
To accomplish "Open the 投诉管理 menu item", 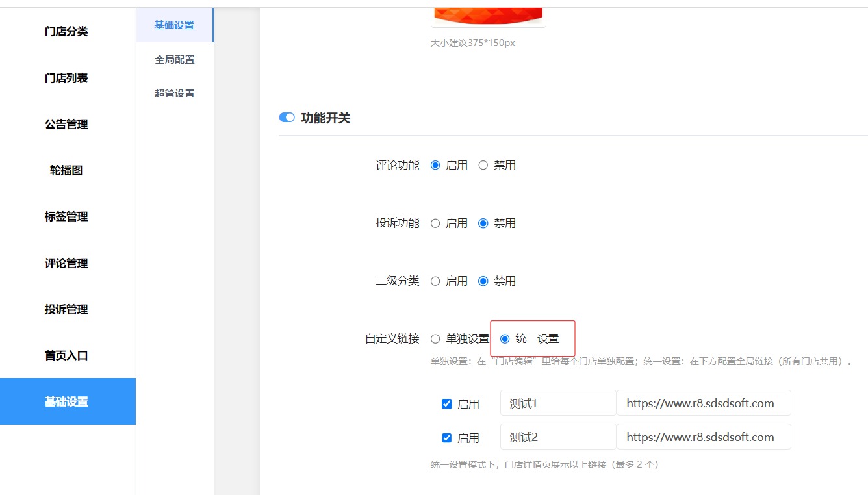I will (66, 309).
